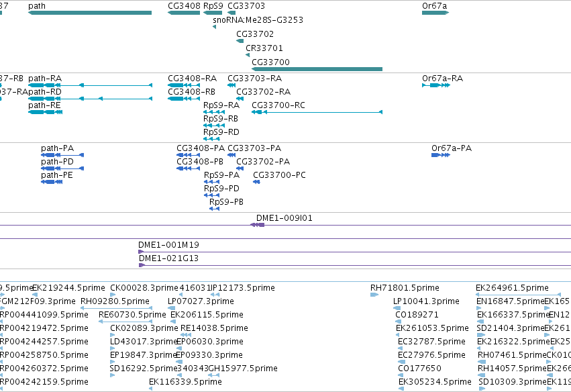
Task: Click the CG3408-RA transcript label
Action: [193, 79]
